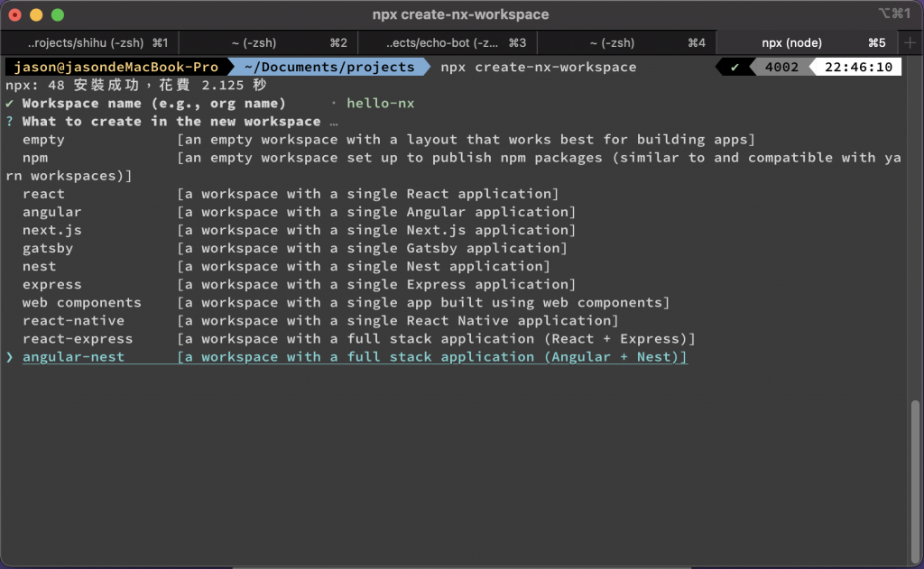Click the 'npx: 48 安裝成功' output line
This screenshot has width=924, height=569.
136,86
